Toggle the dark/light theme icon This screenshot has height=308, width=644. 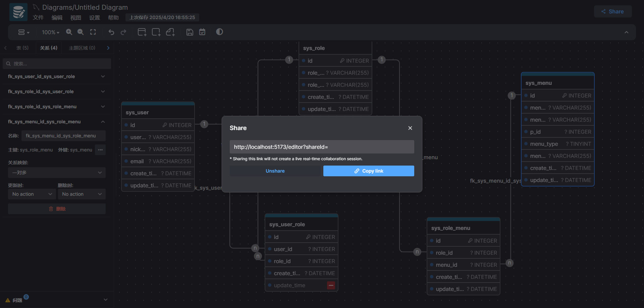(x=219, y=32)
